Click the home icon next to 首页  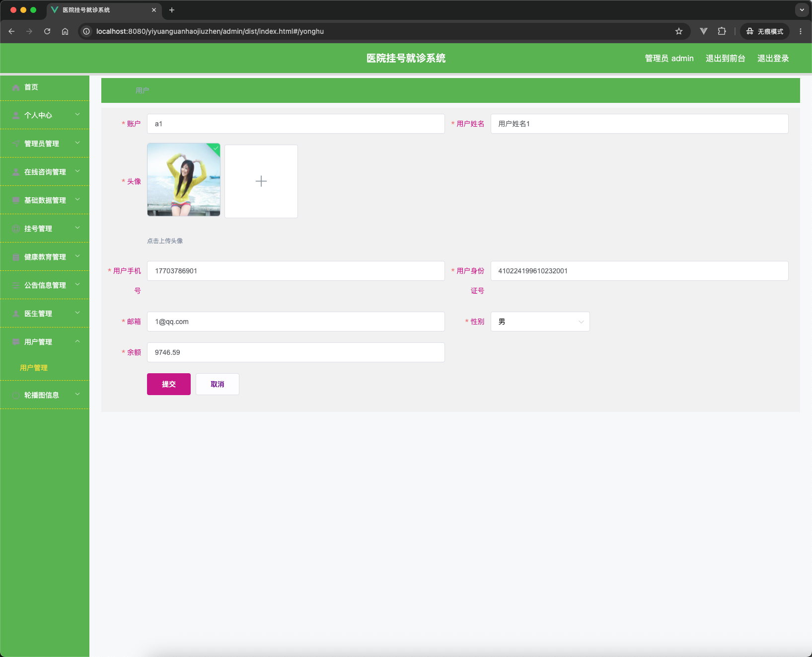(x=16, y=87)
